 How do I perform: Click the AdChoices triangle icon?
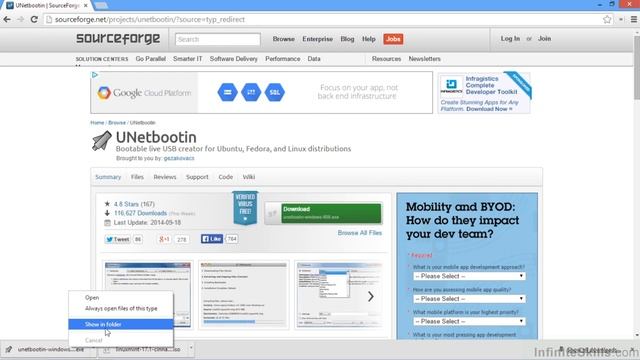[95, 75]
